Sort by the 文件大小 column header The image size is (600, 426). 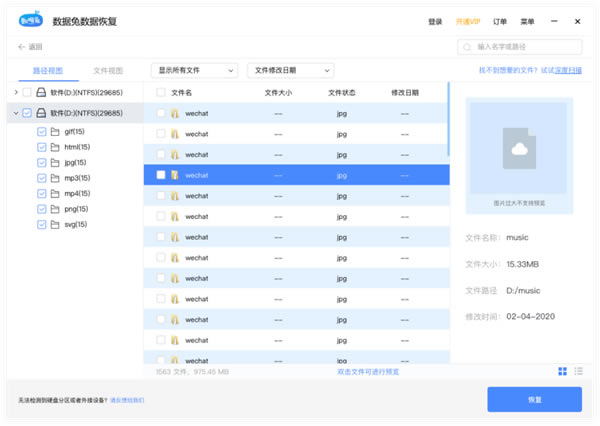[x=278, y=93]
